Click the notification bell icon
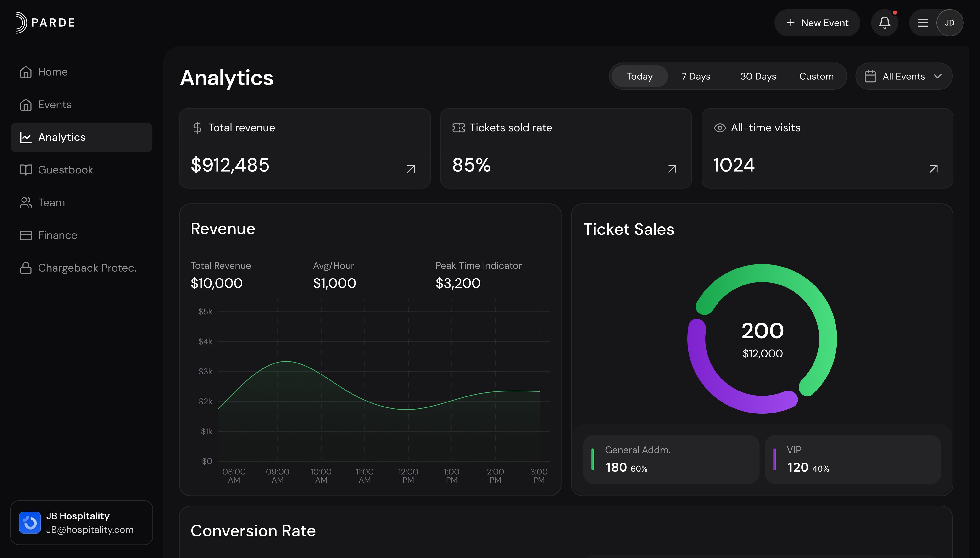 click(x=884, y=22)
